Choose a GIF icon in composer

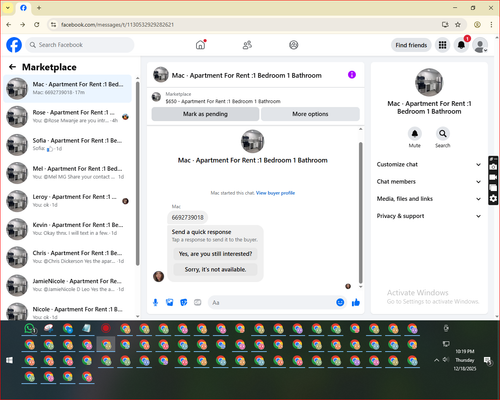(x=198, y=302)
